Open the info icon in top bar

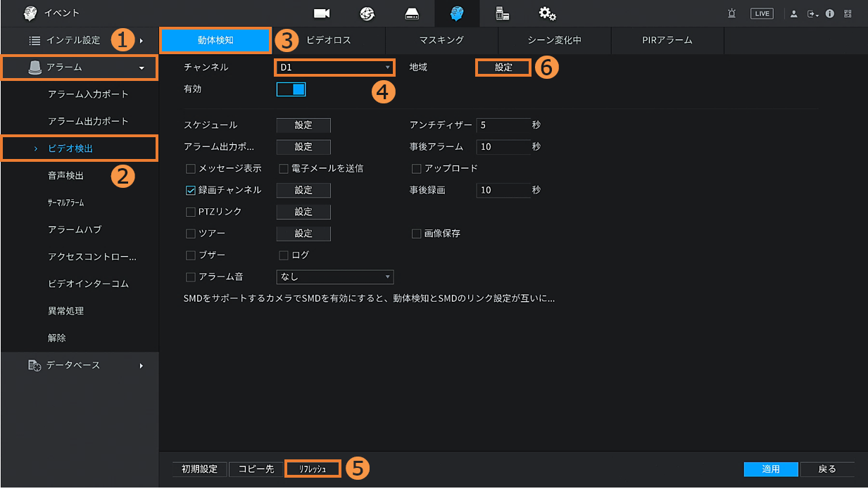coord(830,13)
